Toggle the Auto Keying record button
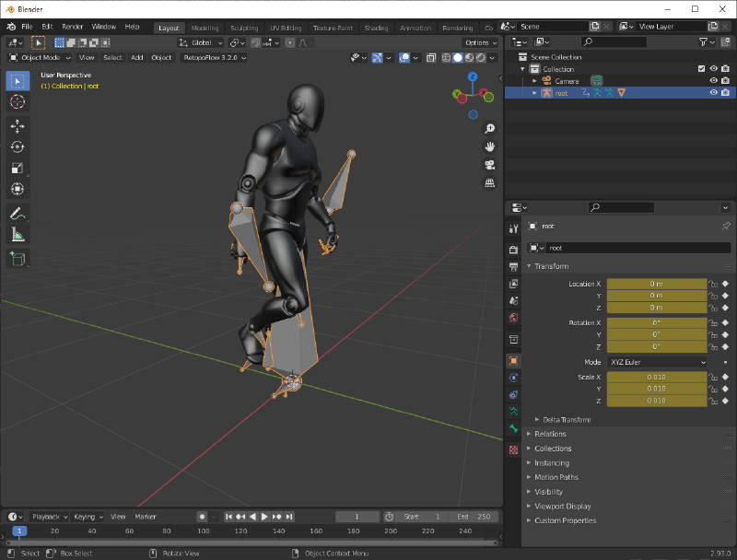The height and width of the screenshot is (560, 737). (x=202, y=517)
